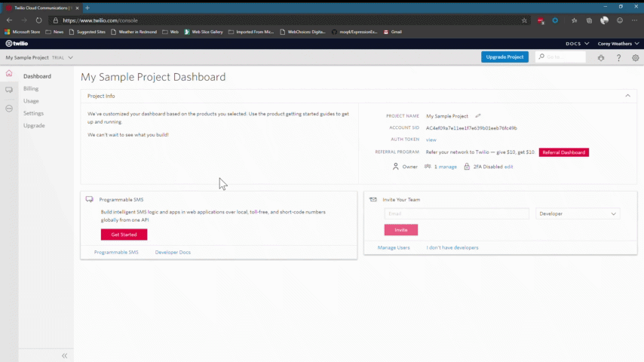Open Web Slice Gallery bookmark
644x362 pixels.
[x=204, y=32]
